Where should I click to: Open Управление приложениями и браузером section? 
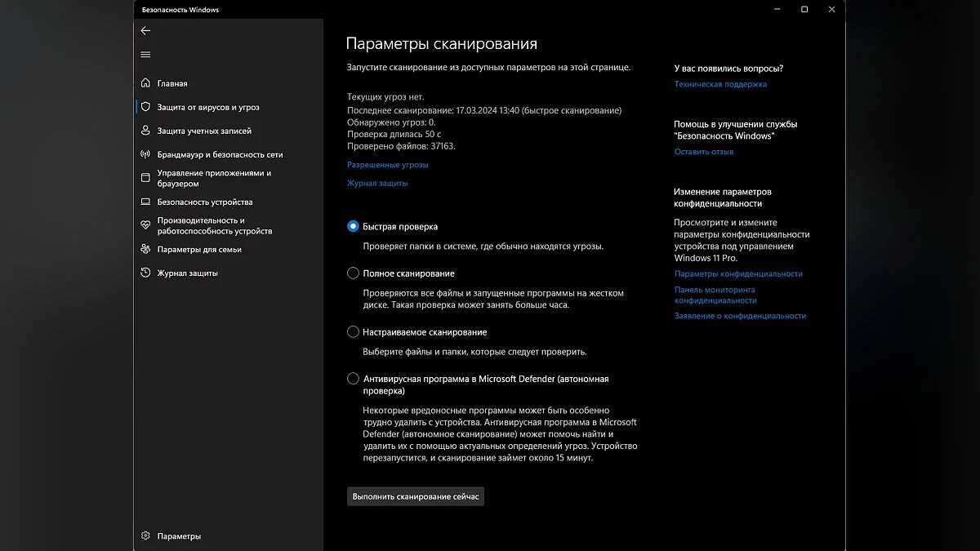pyautogui.click(x=214, y=178)
